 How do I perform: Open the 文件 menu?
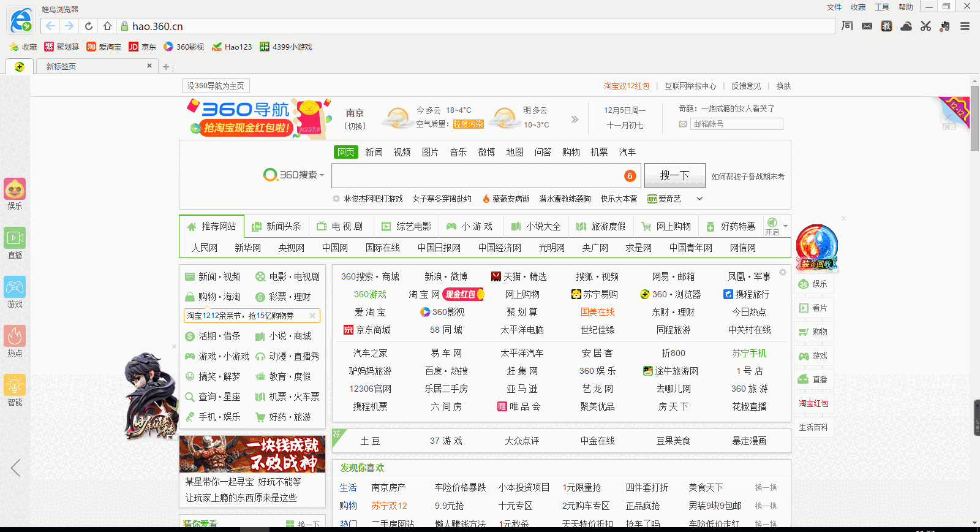[x=834, y=7]
